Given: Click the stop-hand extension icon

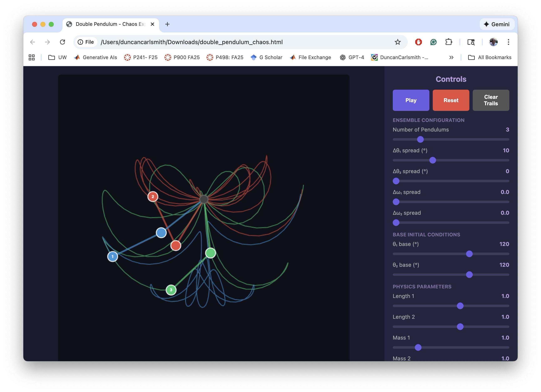Looking at the screenshot, I should [x=418, y=42].
